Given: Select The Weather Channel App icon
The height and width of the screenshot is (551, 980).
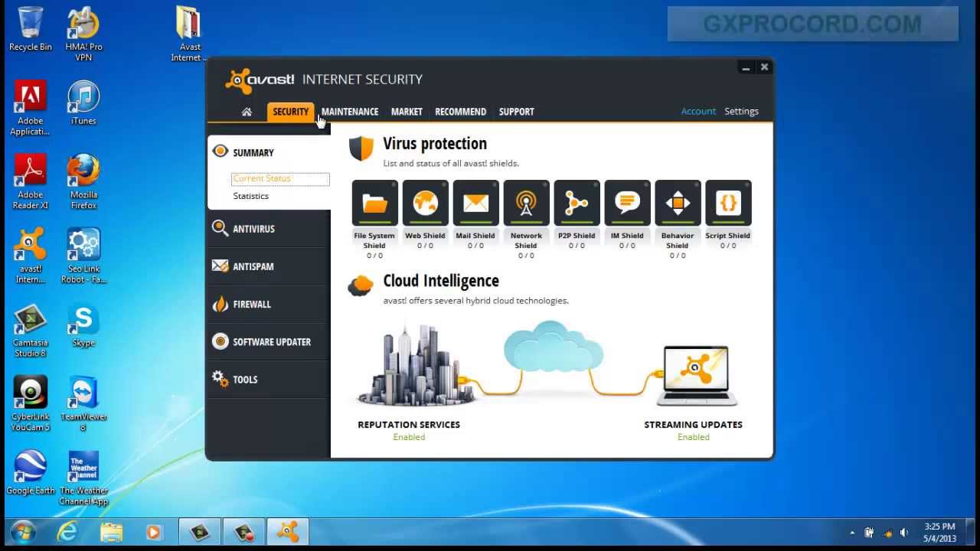Looking at the screenshot, I should 83,478.
